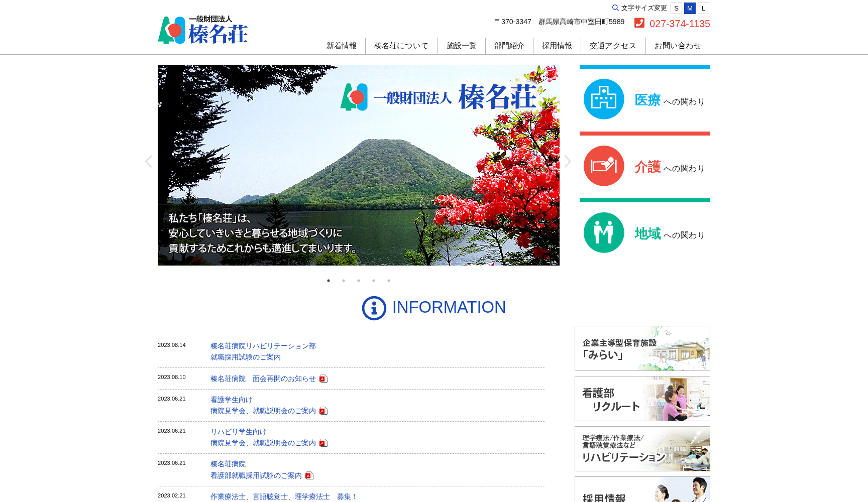
Task: Keep font size set to M
Action: 689,8
